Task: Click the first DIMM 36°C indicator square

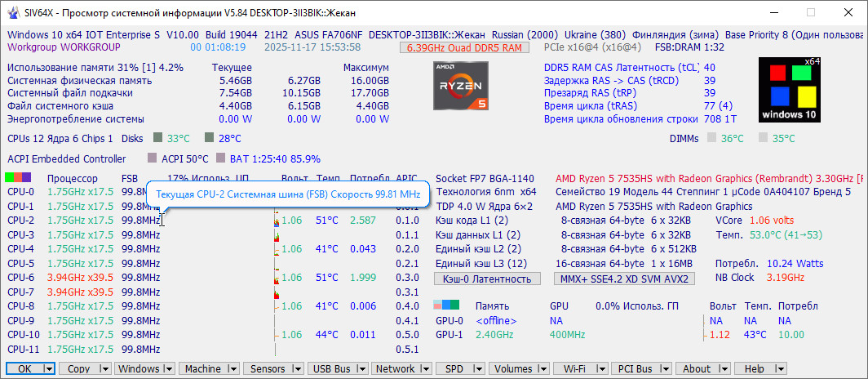Action: 711,138
